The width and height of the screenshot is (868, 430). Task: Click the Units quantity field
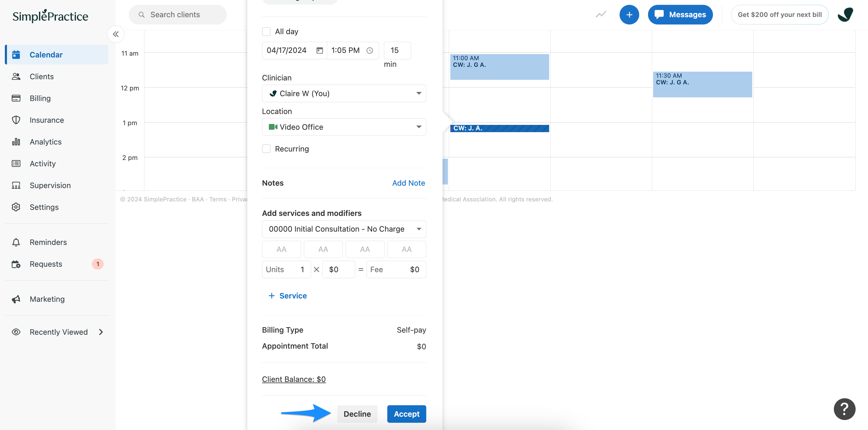coord(287,269)
